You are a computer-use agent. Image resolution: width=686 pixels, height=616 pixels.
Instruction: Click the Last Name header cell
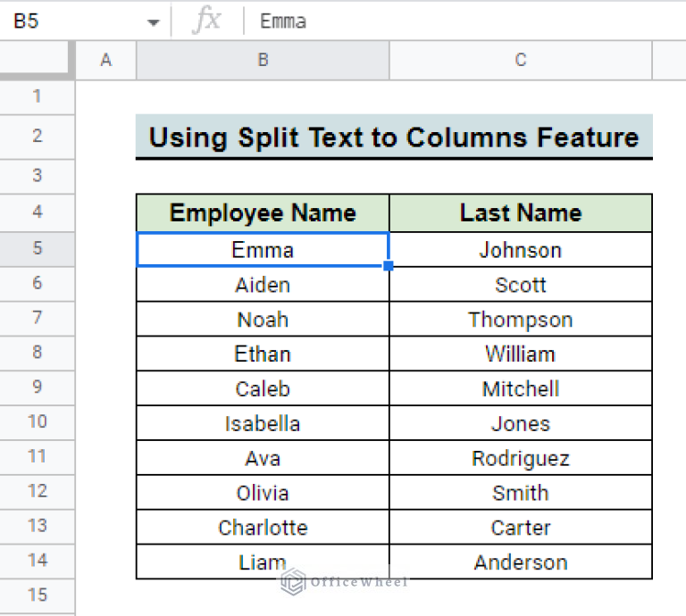click(521, 213)
